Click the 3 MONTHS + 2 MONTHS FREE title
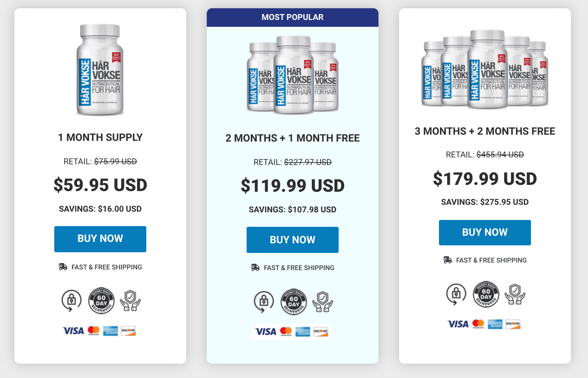This screenshot has width=588, height=378. coord(485,131)
